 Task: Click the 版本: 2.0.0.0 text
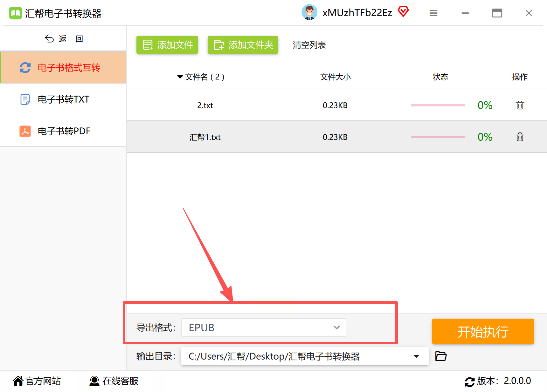tap(504, 381)
